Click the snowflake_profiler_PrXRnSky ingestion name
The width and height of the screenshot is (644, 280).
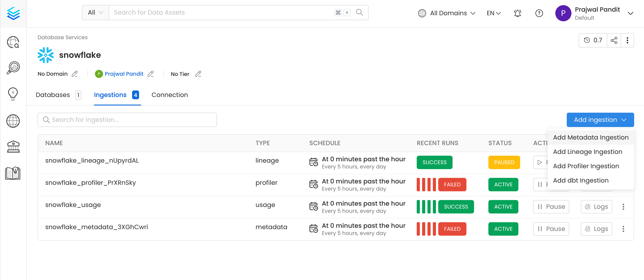coord(90,183)
